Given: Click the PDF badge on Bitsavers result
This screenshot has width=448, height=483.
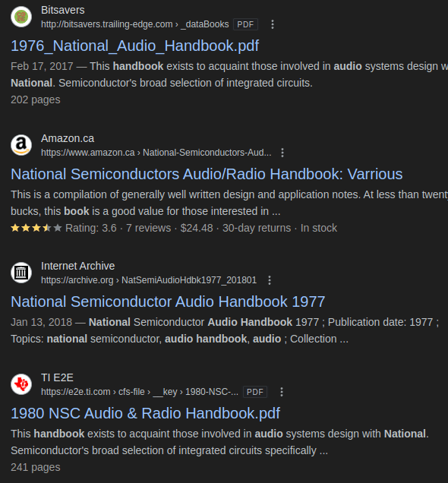Looking at the screenshot, I should (245, 24).
